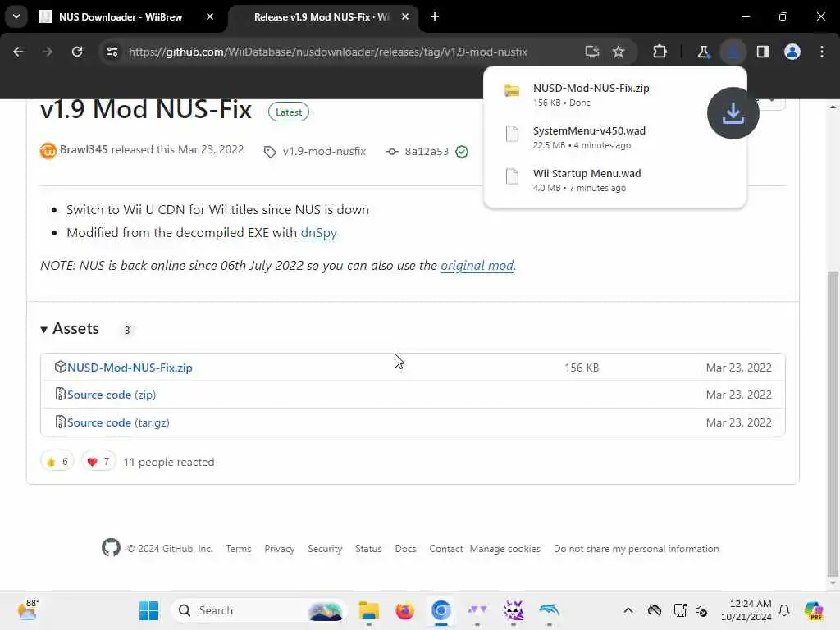Open Dolphin emulator taskbar icon
Screen dimensions: 840x630
[549, 610]
